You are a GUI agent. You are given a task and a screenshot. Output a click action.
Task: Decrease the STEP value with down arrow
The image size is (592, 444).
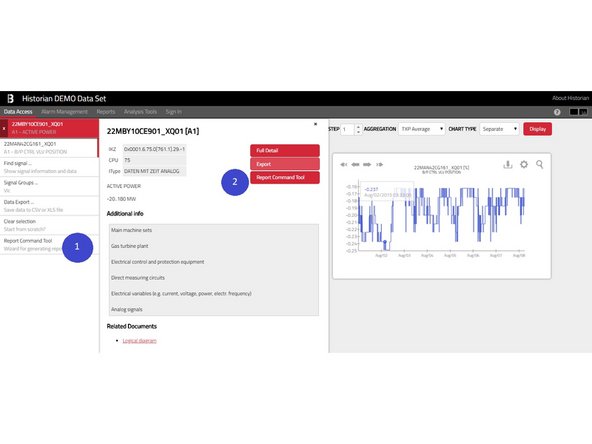(358, 132)
